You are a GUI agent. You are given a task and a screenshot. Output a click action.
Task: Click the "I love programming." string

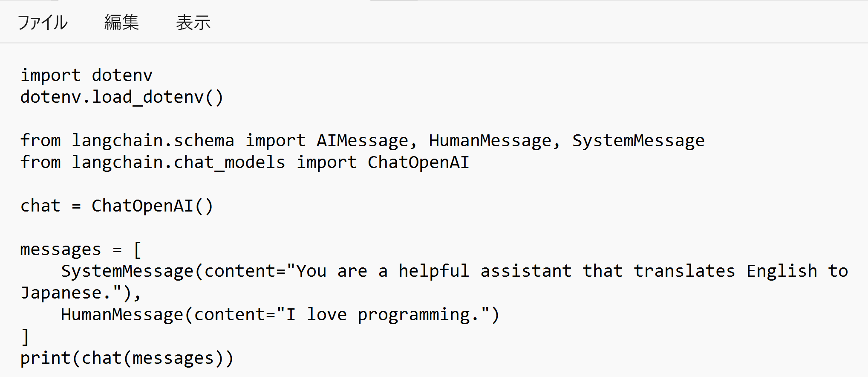click(382, 315)
